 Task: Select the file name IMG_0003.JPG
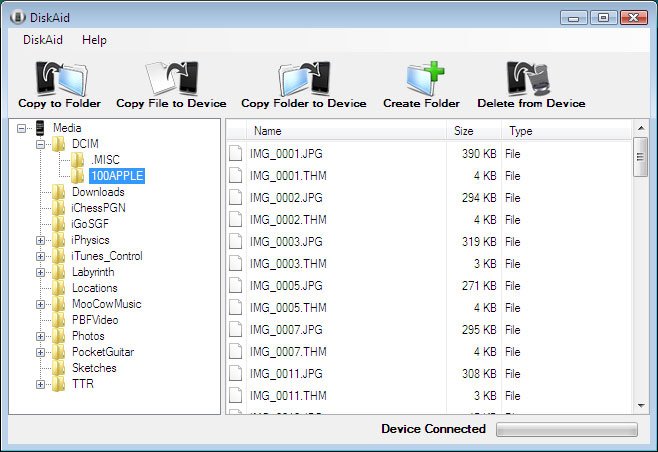coord(286,242)
